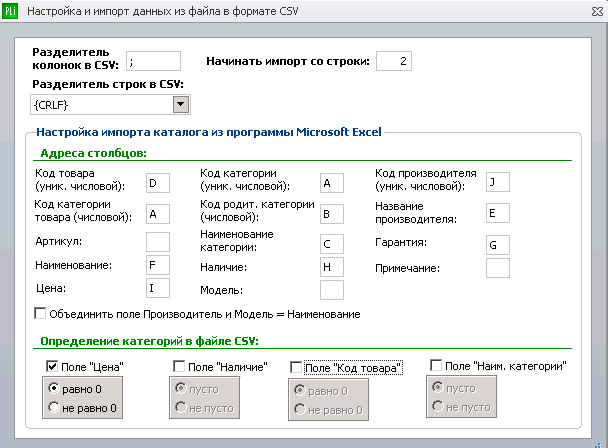Click the 'Код производителя' column field with J
The width and height of the screenshot is (608, 448).
click(498, 182)
